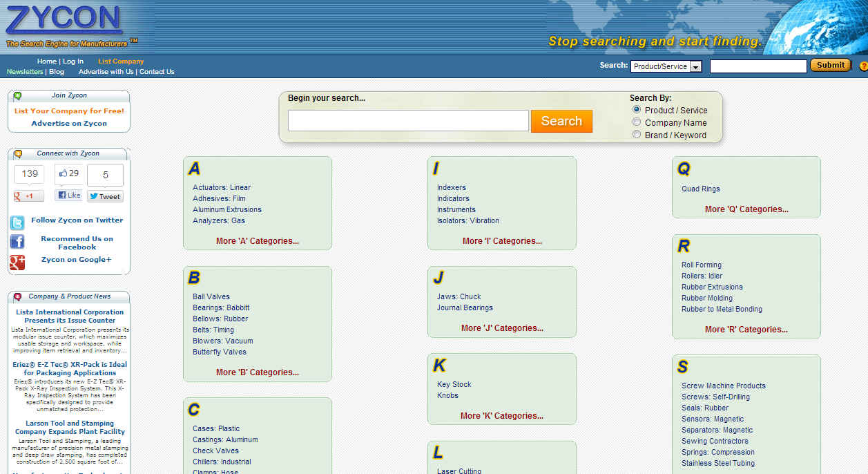Screen dimensions: 868x474
Task: Visit the Blog link
Action: (57, 72)
